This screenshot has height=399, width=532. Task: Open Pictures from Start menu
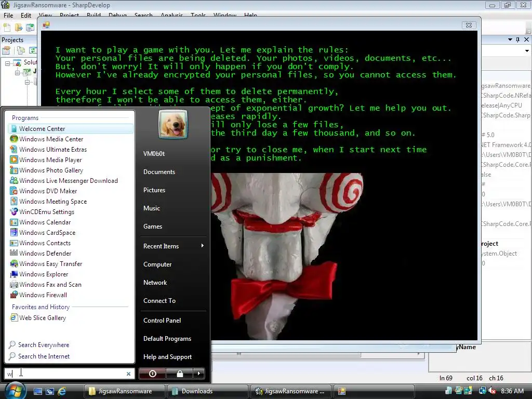click(154, 190)
